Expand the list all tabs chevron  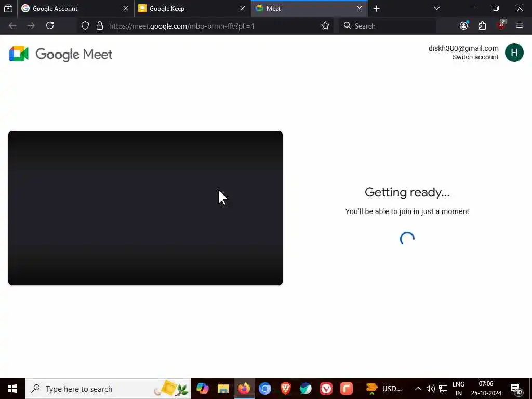tap(436, 8)
